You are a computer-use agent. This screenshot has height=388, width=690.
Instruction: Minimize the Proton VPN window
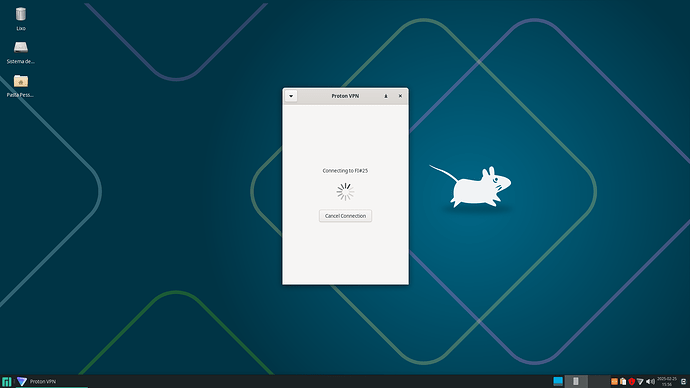click(x=386, y=96)
